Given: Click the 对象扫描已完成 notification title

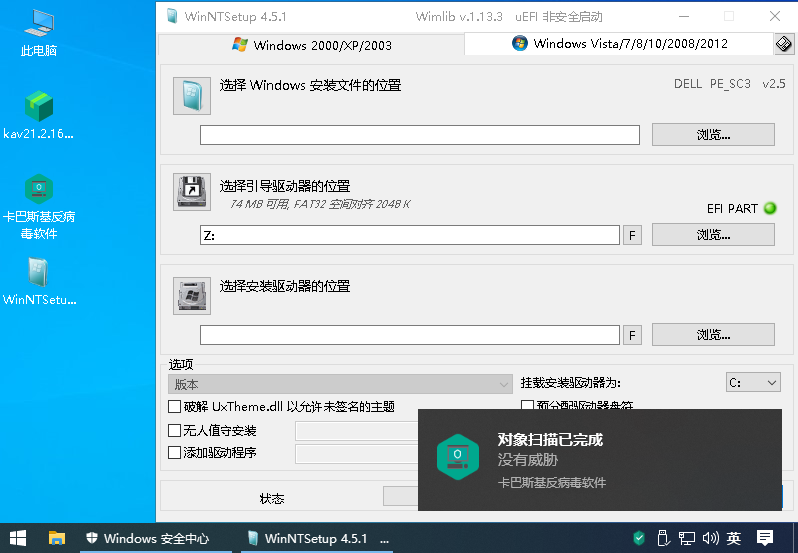Looking at the screenshot, I should tap(550, 440).
